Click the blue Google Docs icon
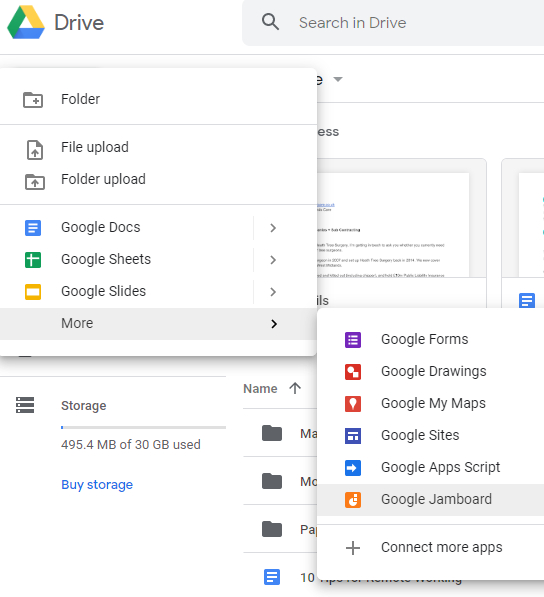544x597 pixels. point(33,228)
